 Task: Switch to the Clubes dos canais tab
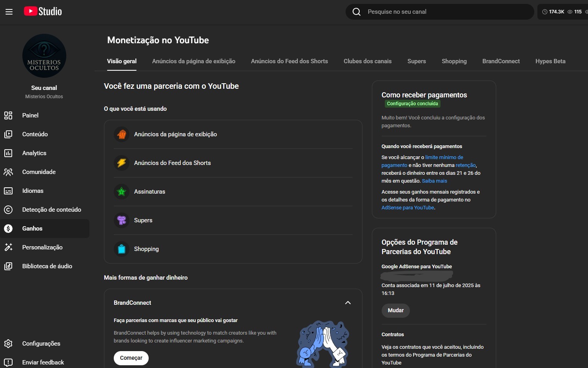click(x=367, y=61)
